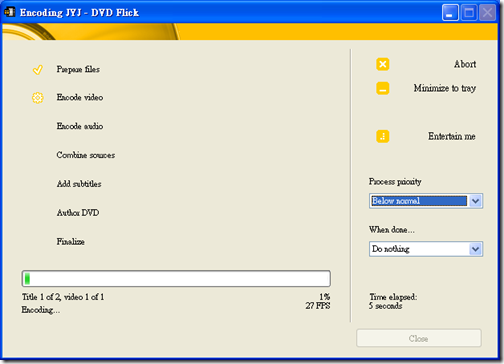This screenshot has width=504, height=364.
Task: Click the Process priority label
Action: (x=395, y=182)
